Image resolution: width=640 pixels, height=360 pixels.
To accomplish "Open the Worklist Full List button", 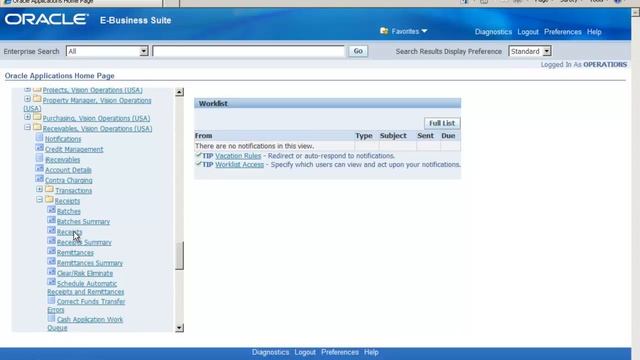I will [x=442, y=123].
